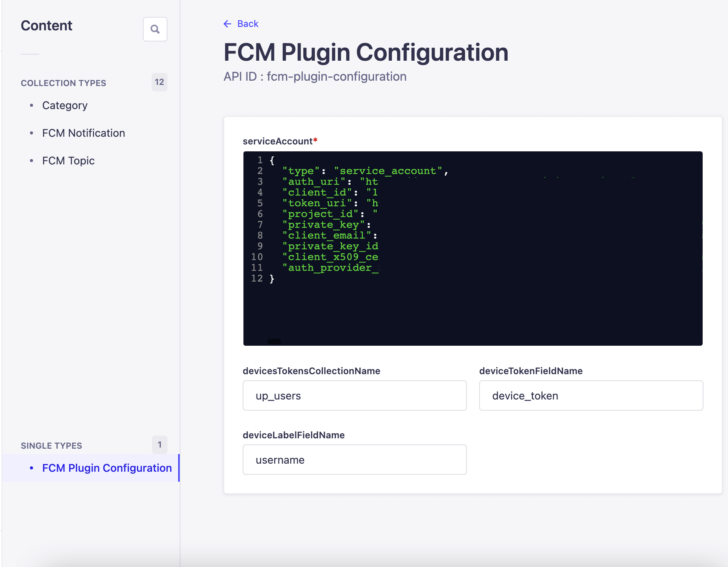Click the Collection Types count badge 12

coord(159,82)
